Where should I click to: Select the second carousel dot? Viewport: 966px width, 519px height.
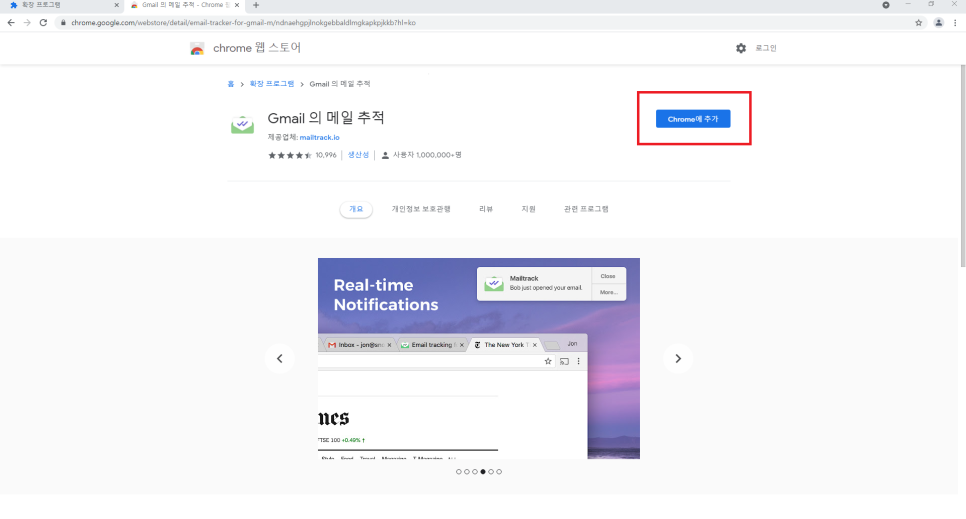pos(466,472)
